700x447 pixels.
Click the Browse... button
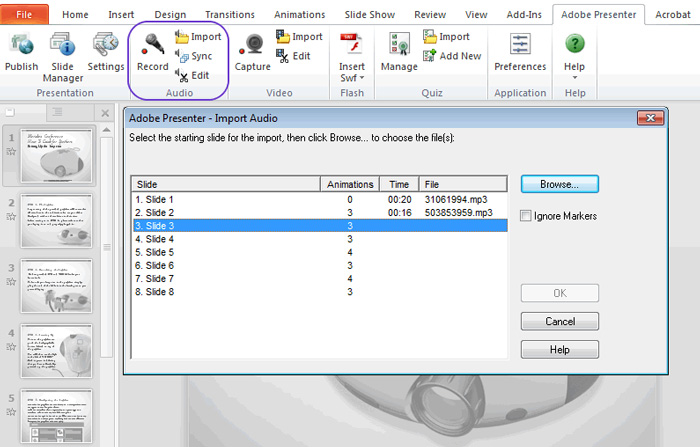point(559,184)
